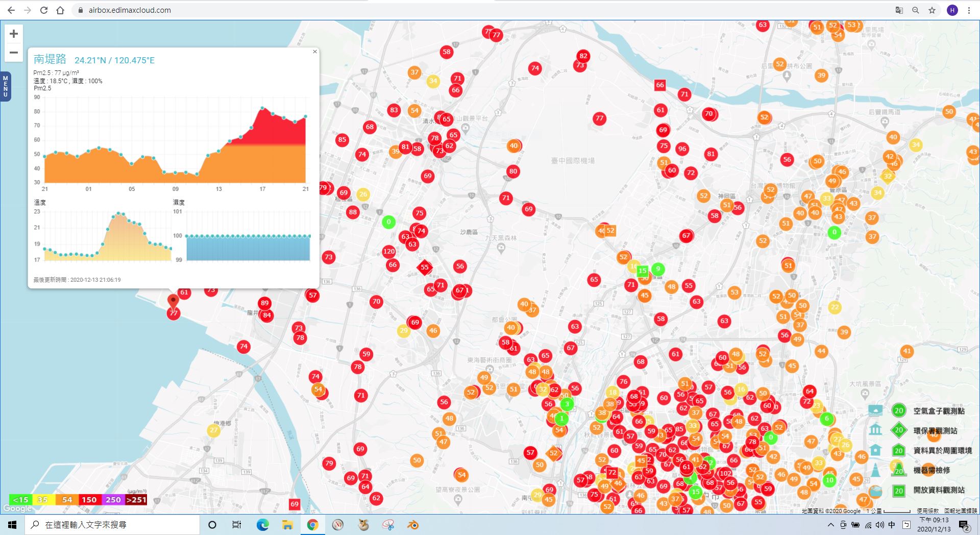Image resolution: width=980 pixels, height=535 pixels.
Task: Open the diamond EPA marker showing 55
Action: click(424, 267)
